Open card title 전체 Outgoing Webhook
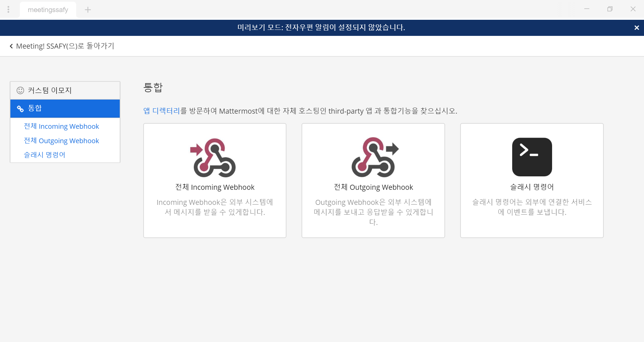 click(373, 187)
